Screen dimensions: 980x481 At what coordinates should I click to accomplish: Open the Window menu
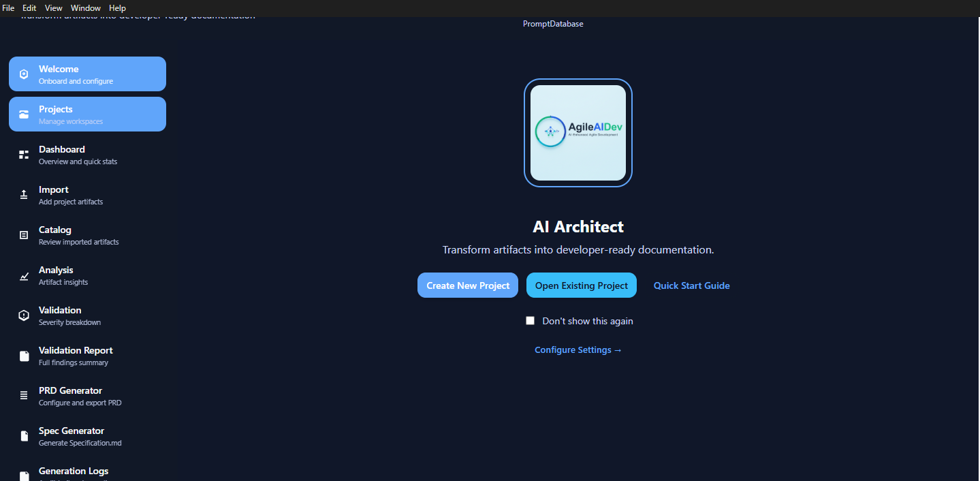[x=86, y=8]
